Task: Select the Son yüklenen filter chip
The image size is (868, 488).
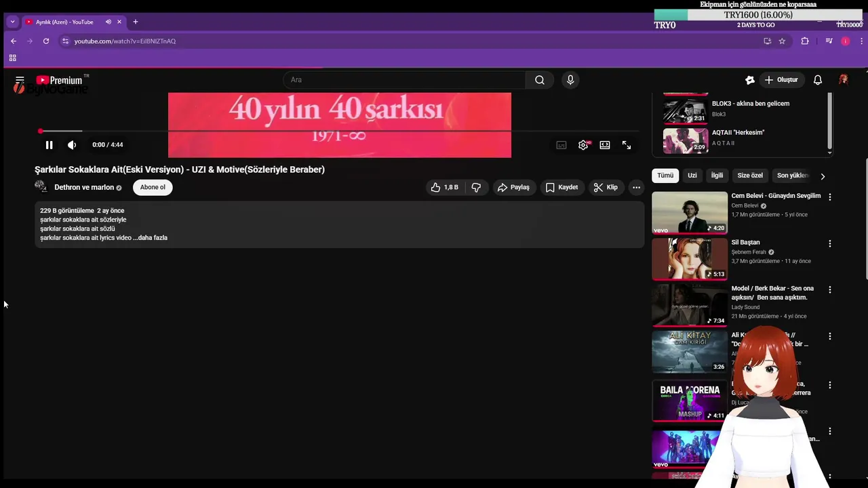Action: click(792, 176)
